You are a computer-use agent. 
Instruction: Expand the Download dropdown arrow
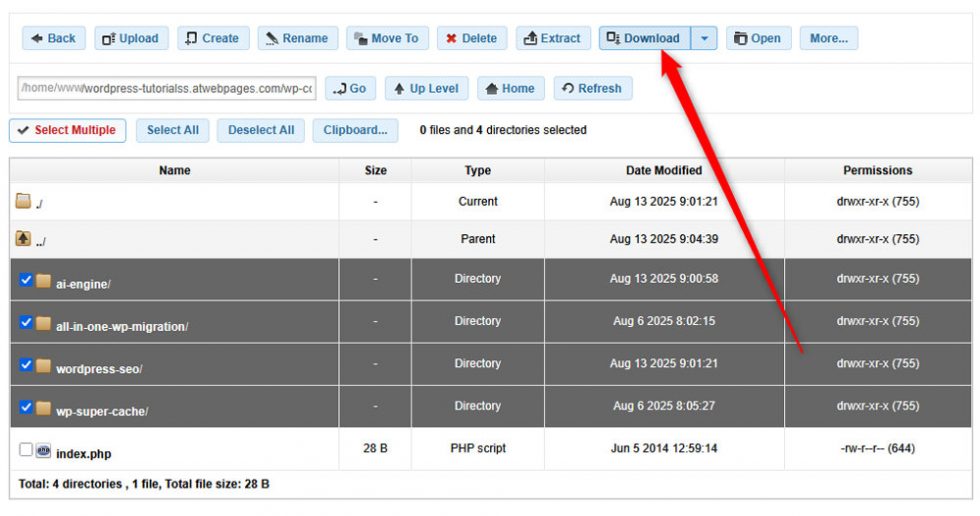click(x=704, y=38)
